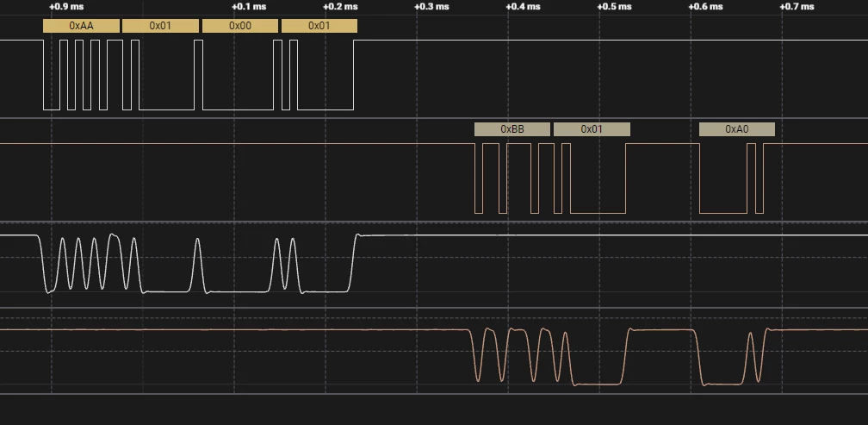Select the +0.4 ms timeline label
This screenshot has height=425, width=868.
(524, 7)
